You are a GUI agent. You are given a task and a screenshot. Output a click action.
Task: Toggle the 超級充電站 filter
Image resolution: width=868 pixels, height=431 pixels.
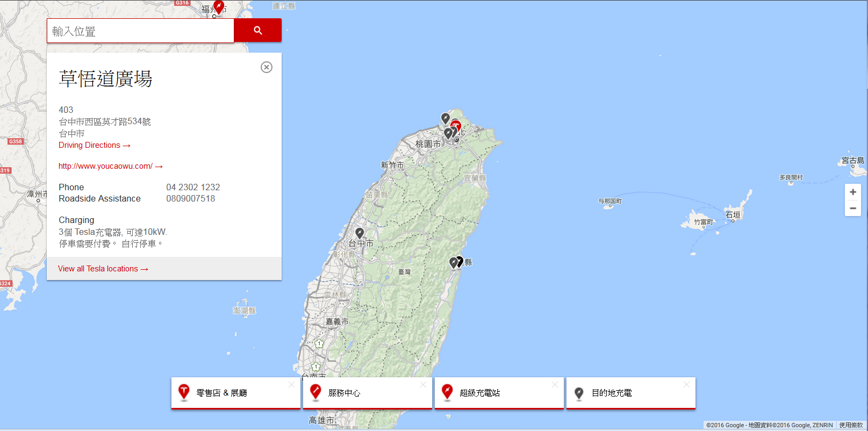point(499,393)
